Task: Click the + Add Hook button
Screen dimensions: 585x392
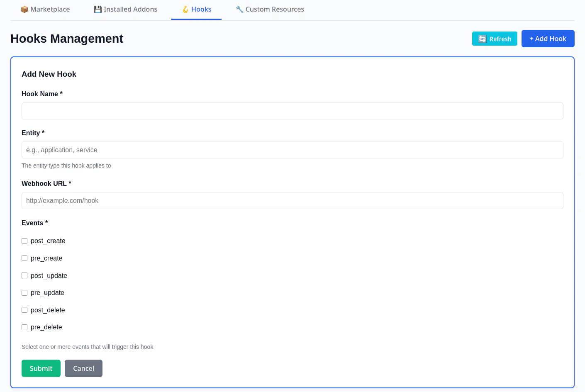Action: click(x=548, y=39)
